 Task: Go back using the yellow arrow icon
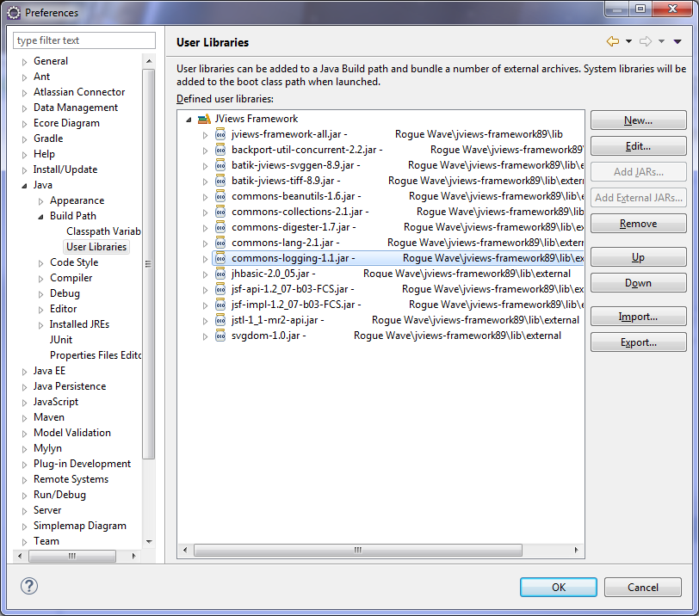coord(613,41)
